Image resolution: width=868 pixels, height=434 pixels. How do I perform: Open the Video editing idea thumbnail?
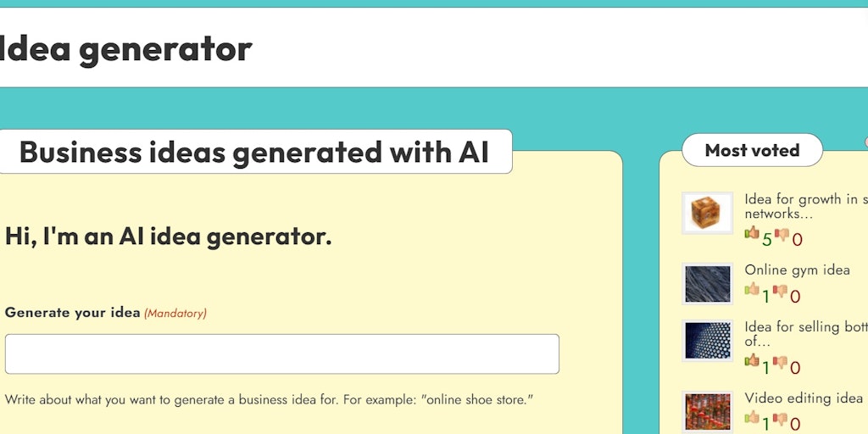pos(707,412)
